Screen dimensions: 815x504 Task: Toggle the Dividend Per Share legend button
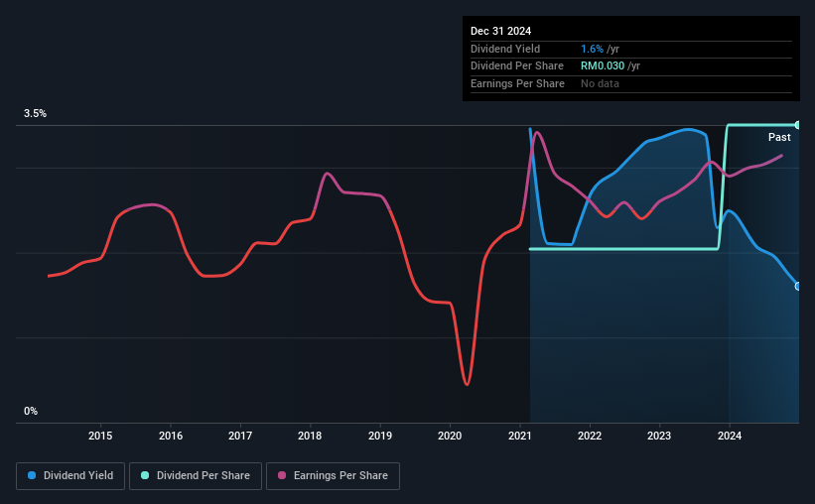click(x=196, y=476)
